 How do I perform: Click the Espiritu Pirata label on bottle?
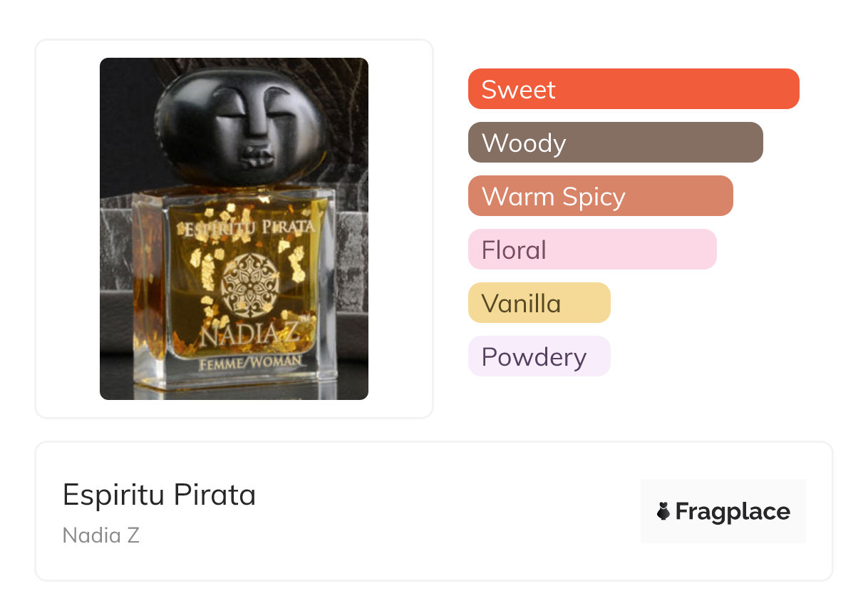(x=249, y=229)
